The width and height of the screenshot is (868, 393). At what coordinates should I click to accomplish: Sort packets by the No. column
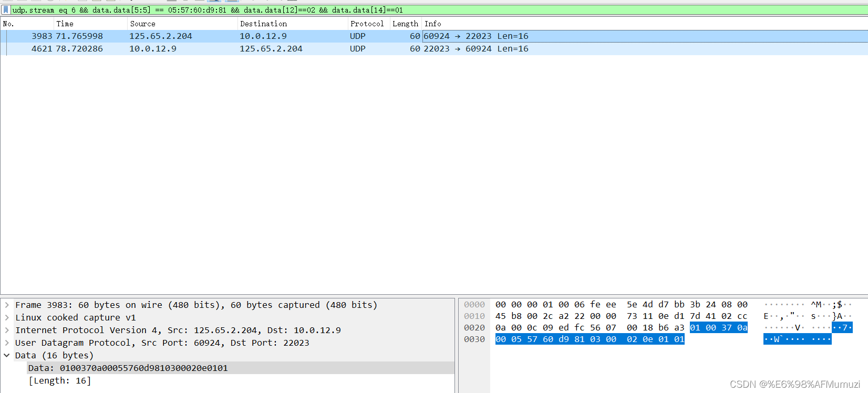pyautogui.click(x=27, y=24)
